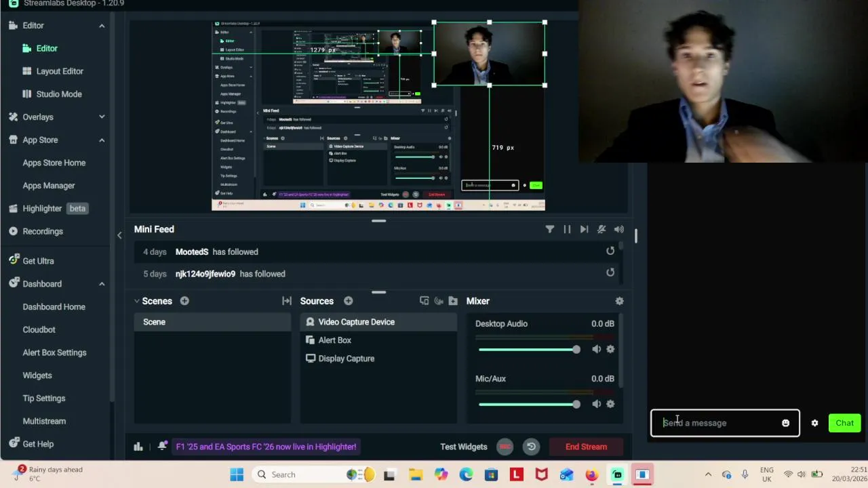Click the green Chat button
Image resolution: width=868 pixels, height=488 pixels.
(844, 423)
